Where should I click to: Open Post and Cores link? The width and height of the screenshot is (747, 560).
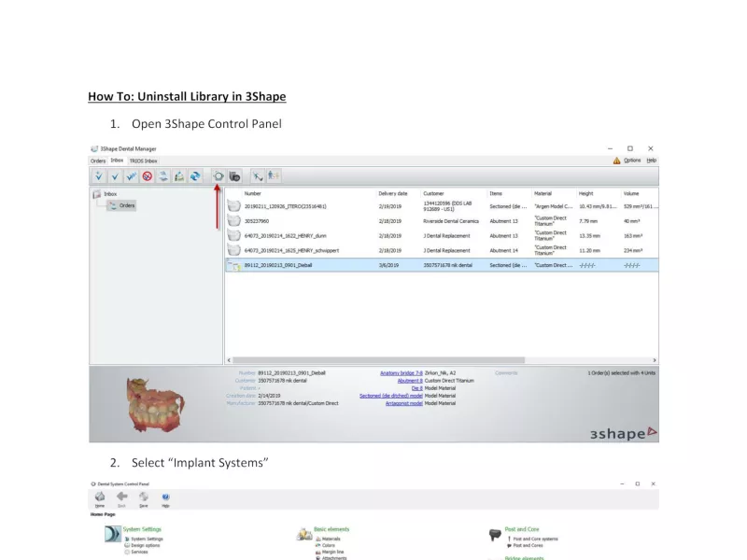528,545
